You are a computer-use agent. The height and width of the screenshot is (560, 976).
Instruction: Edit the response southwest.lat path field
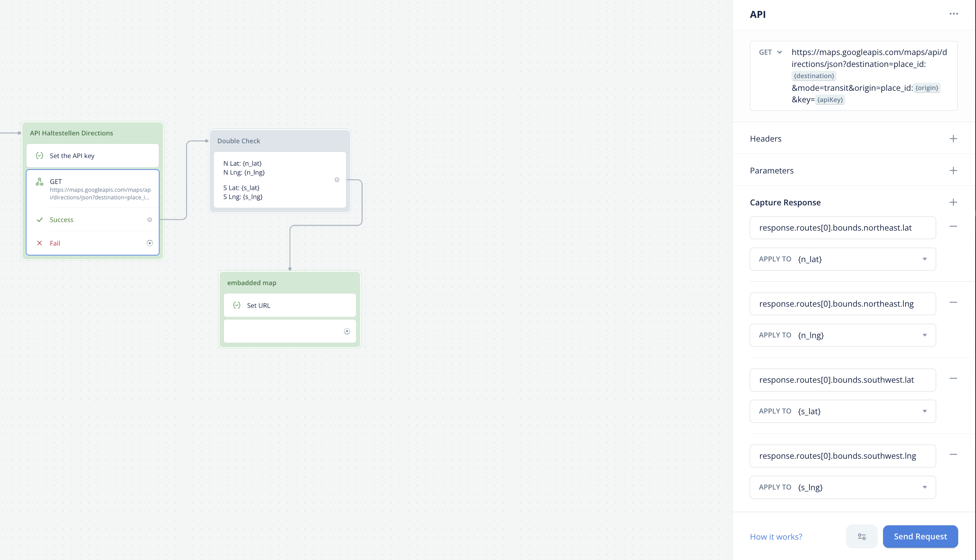842,380
